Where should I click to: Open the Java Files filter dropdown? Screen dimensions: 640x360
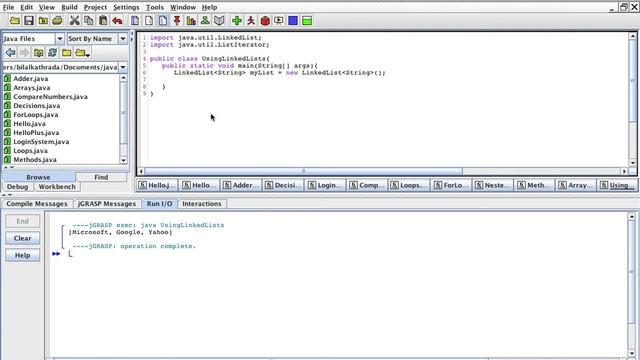60,38
